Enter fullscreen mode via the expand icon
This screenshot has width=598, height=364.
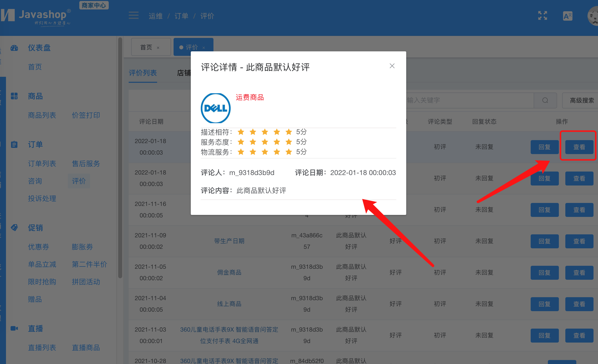[543, 16]
